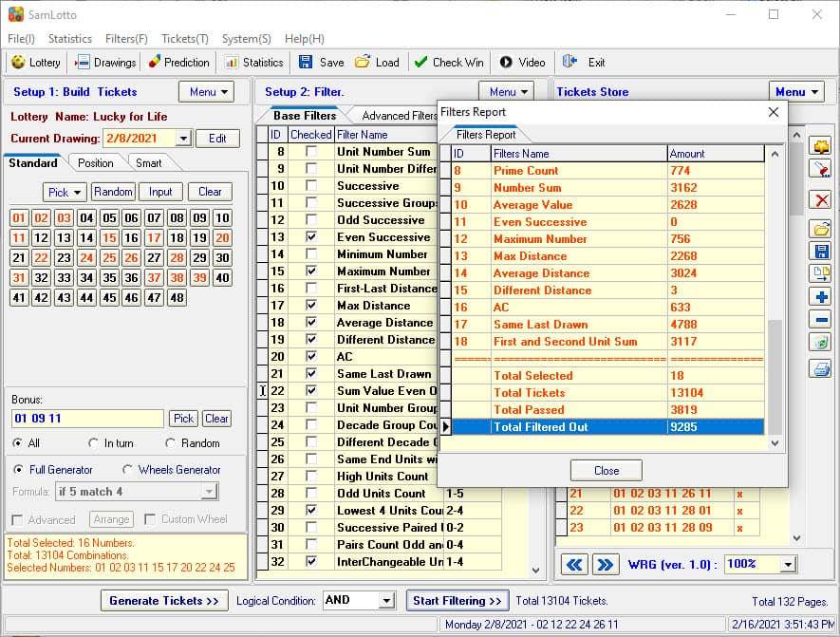Toggle the AC filter checkbox

point(311,356)
